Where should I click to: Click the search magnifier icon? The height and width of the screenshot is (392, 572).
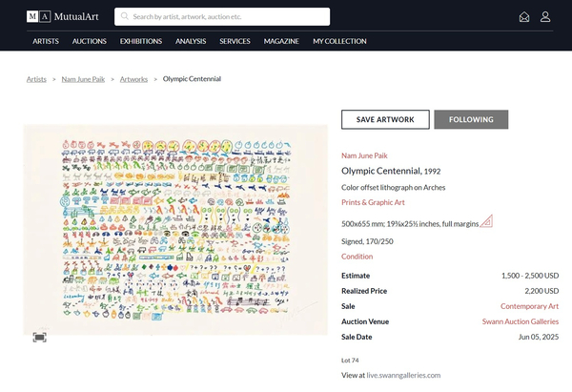point(124,16)
